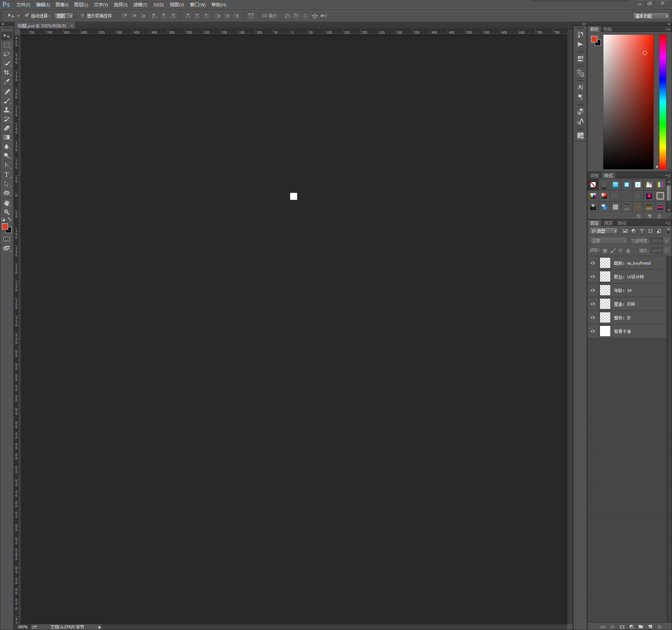Select the Zoom tool
The image size is (672, 630).
point(7,212)
